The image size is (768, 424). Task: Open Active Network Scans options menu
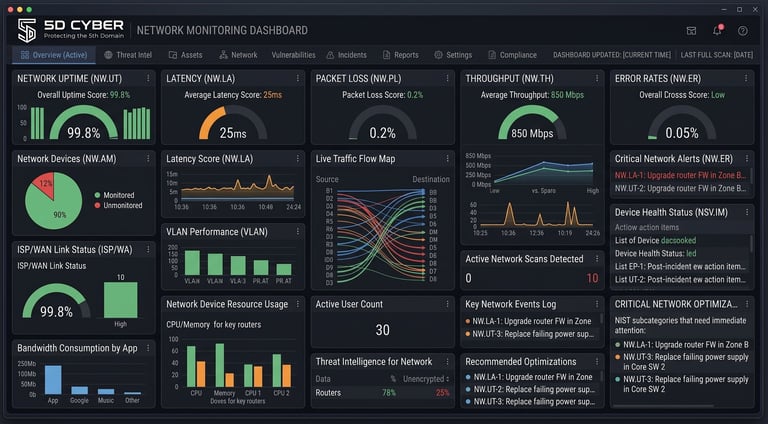(597, 259)
